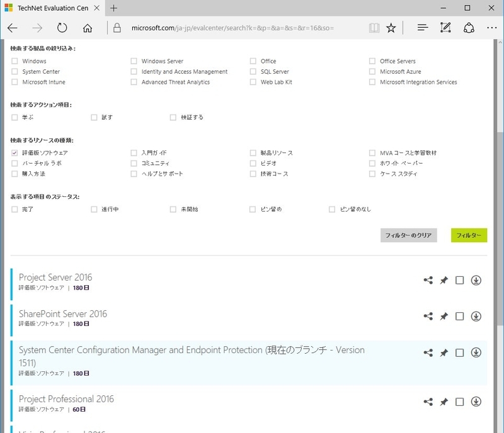
Task: Open the More actions menu
Action: click(492, 28)
